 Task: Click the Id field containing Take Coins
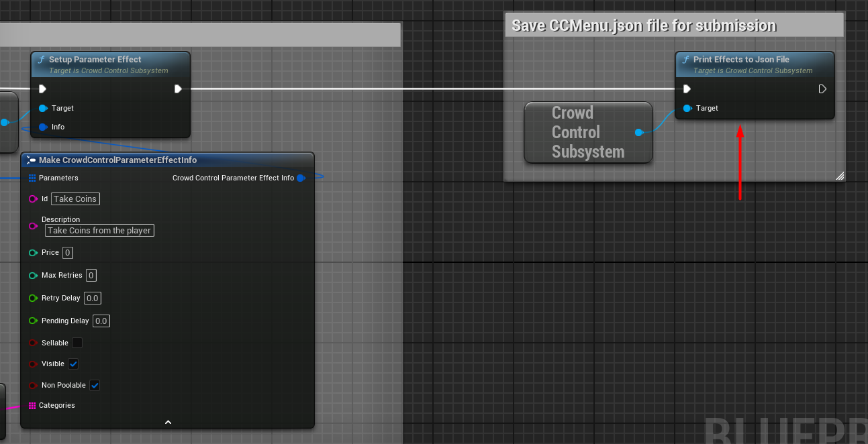[75, 199]
